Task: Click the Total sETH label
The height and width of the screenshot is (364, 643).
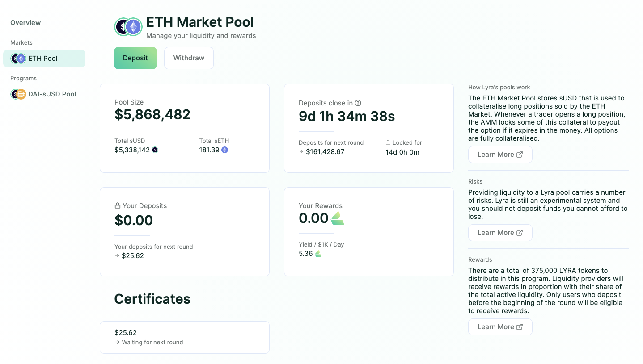Action: click(x=214, y=141)
